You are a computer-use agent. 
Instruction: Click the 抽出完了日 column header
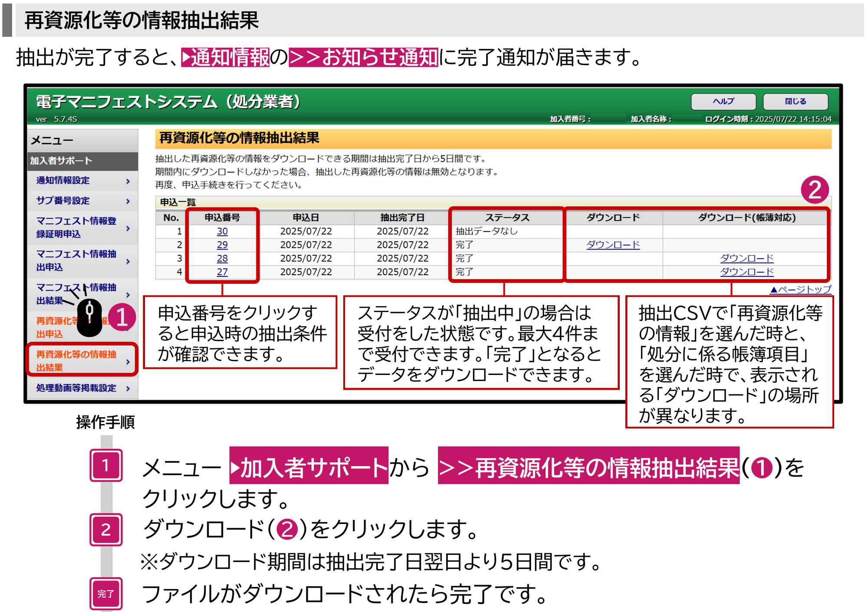click(402, 217)
